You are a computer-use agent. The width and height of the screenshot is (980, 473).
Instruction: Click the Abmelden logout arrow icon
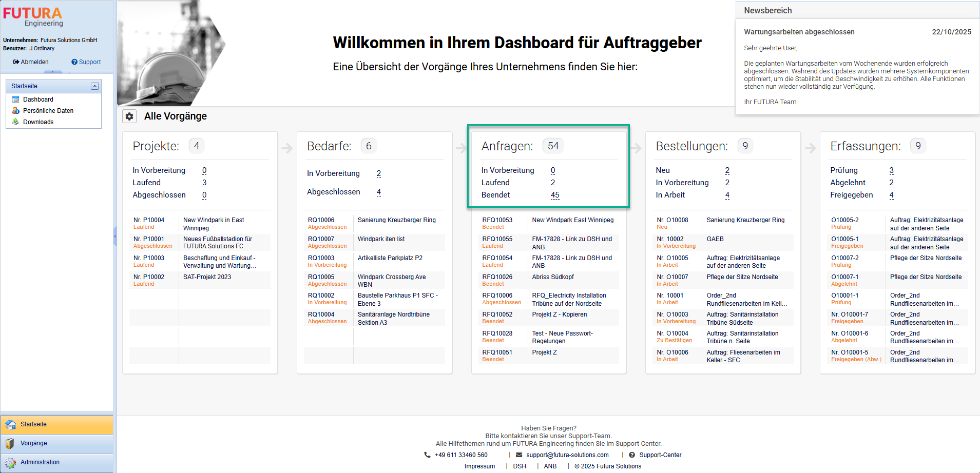pos(16,62)
